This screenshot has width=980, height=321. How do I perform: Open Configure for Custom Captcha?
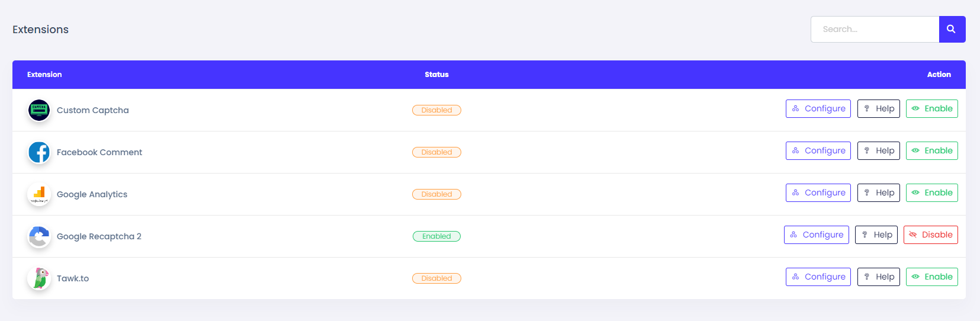tap(818, 109)
